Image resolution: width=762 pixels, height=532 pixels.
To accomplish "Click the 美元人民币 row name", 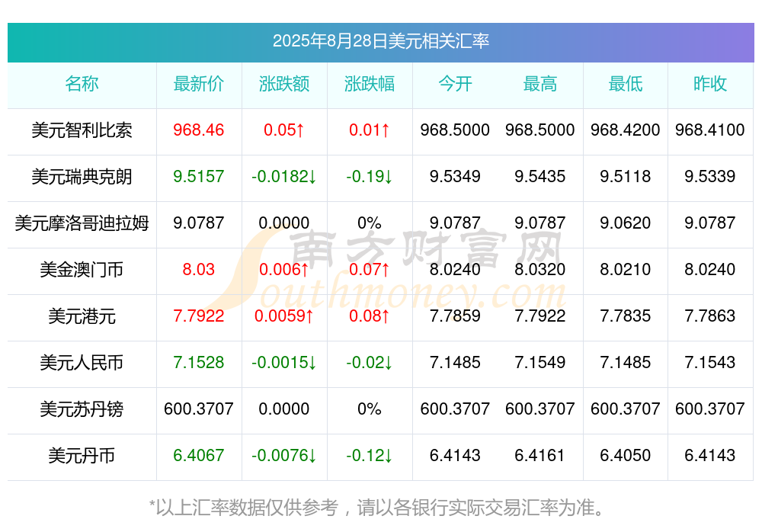I will pyautogui.click(x=82, y=363).
